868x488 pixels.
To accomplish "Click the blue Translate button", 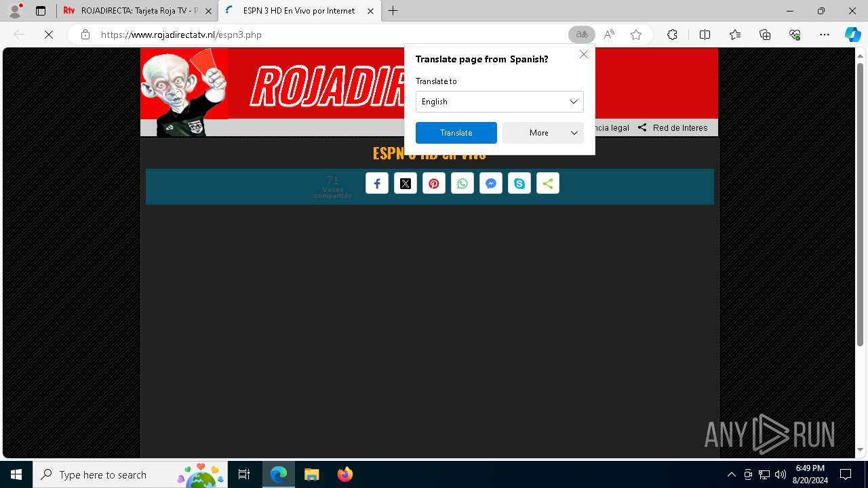I will (x=456, y=133).
